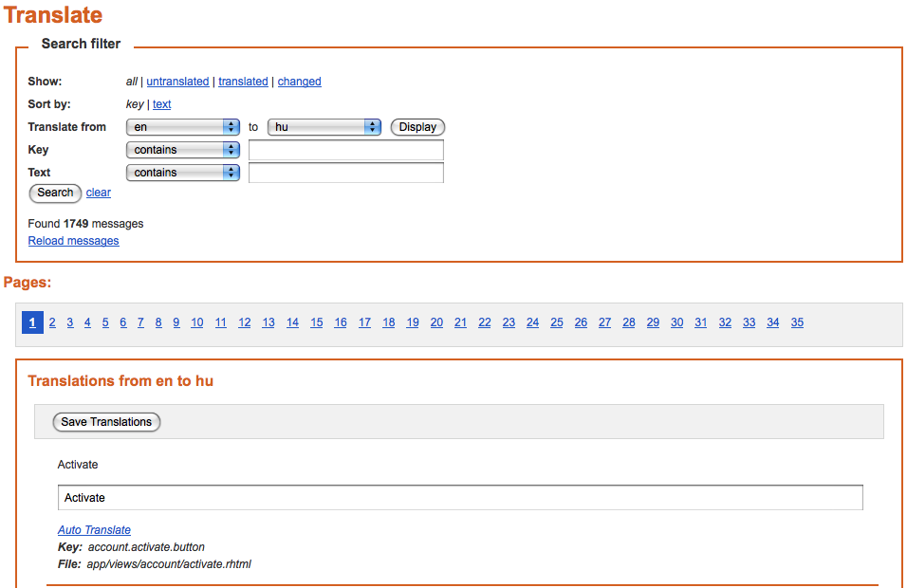Click the Activate translation text box
Screen dimensions: 907x588
(x=460, y=498)
